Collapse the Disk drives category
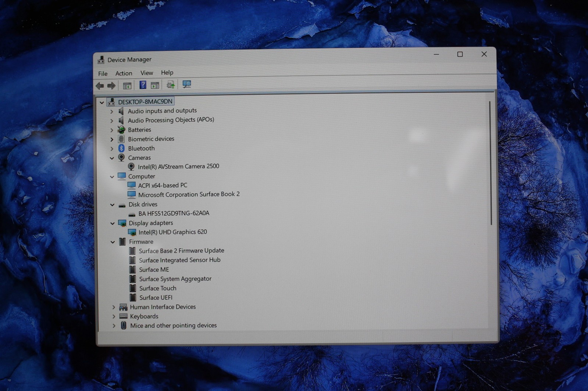 point(113,205)
